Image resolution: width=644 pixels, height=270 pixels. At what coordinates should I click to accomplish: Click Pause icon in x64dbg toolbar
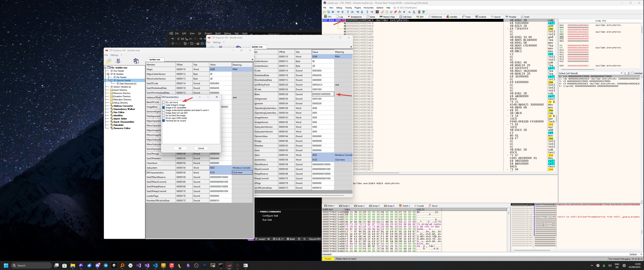[343, 12]
